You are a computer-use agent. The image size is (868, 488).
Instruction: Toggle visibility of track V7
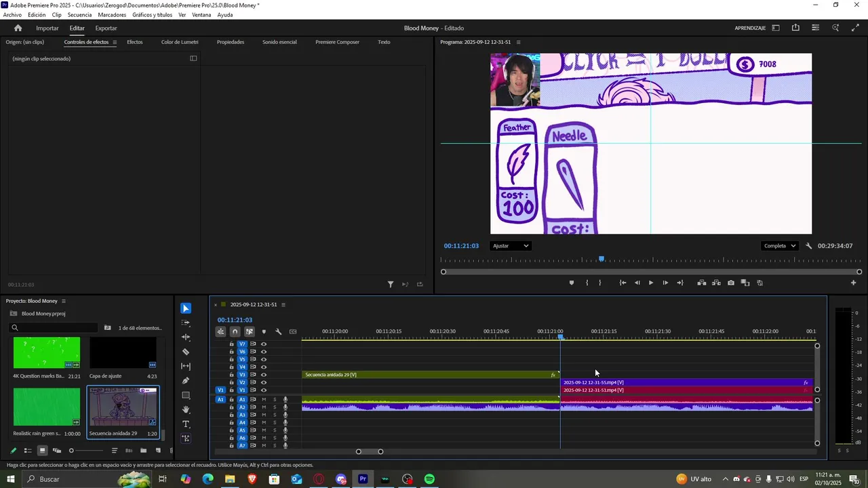click(264, 344)
